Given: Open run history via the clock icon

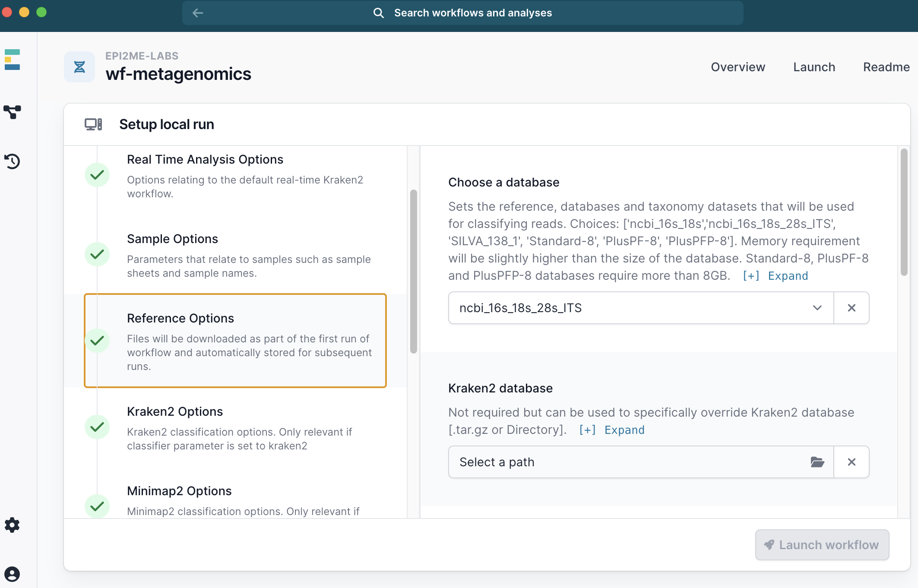Looking at the screenshot, I should 13,161.
